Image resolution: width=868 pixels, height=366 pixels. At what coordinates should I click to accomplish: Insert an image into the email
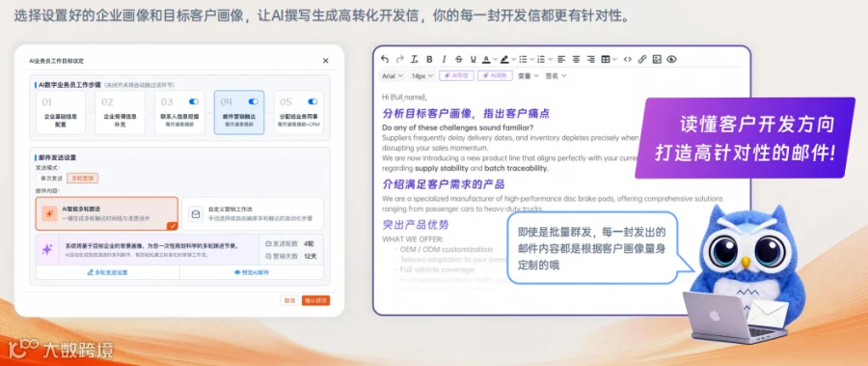click(x=657, y=59)
